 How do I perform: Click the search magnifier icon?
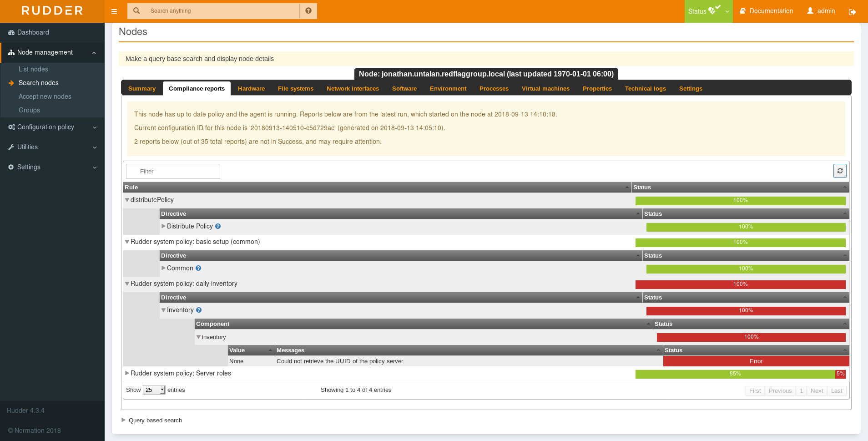tap(136, 11)
